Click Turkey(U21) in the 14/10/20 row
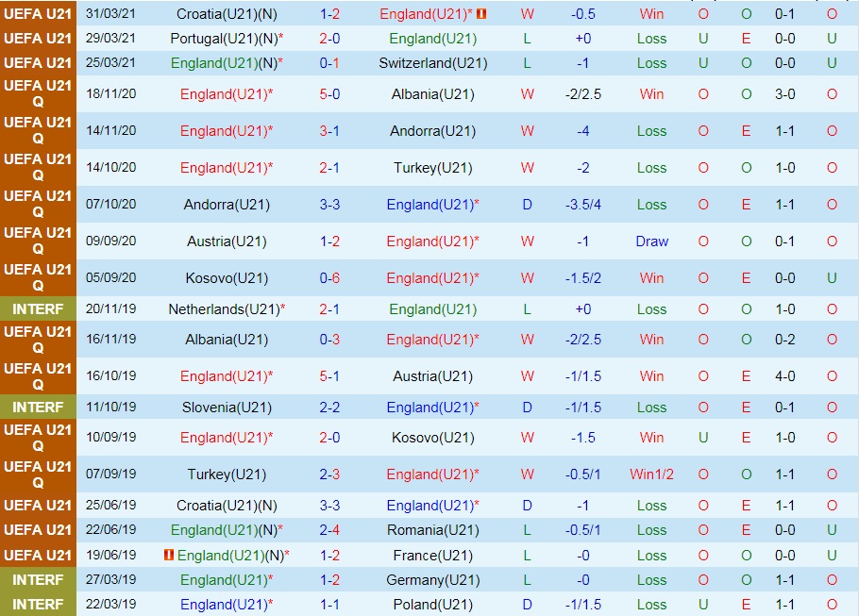The image size is (859, 616). point(432,168)
